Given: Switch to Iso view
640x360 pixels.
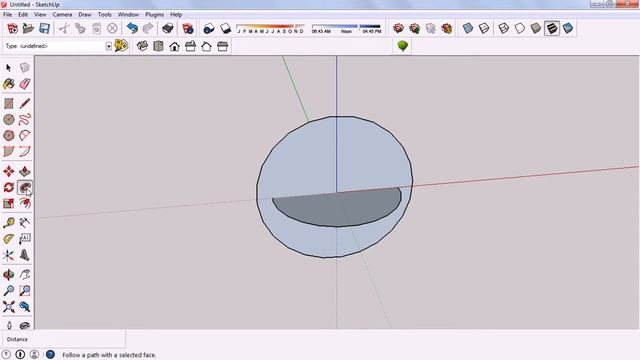Looking at the screenshot, I should [142, 46].
